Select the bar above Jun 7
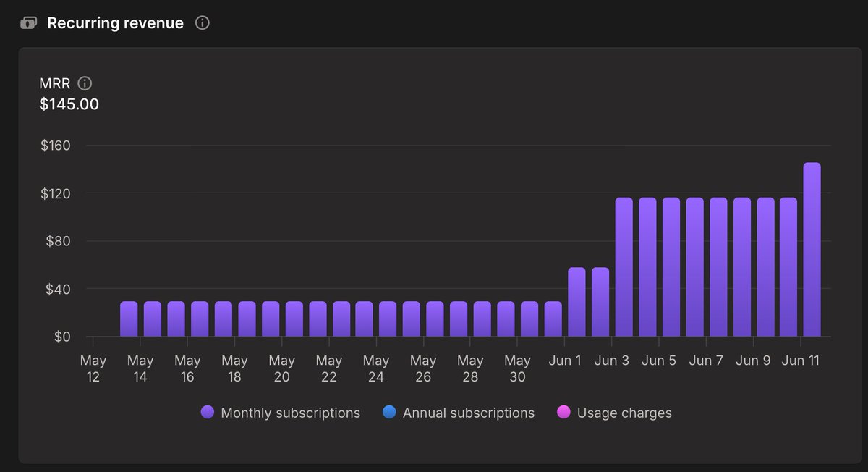868x472 pixels. tap(718, 267)
